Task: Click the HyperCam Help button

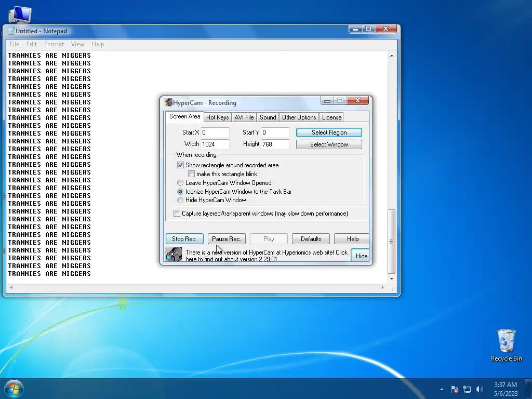Action: 352,239
